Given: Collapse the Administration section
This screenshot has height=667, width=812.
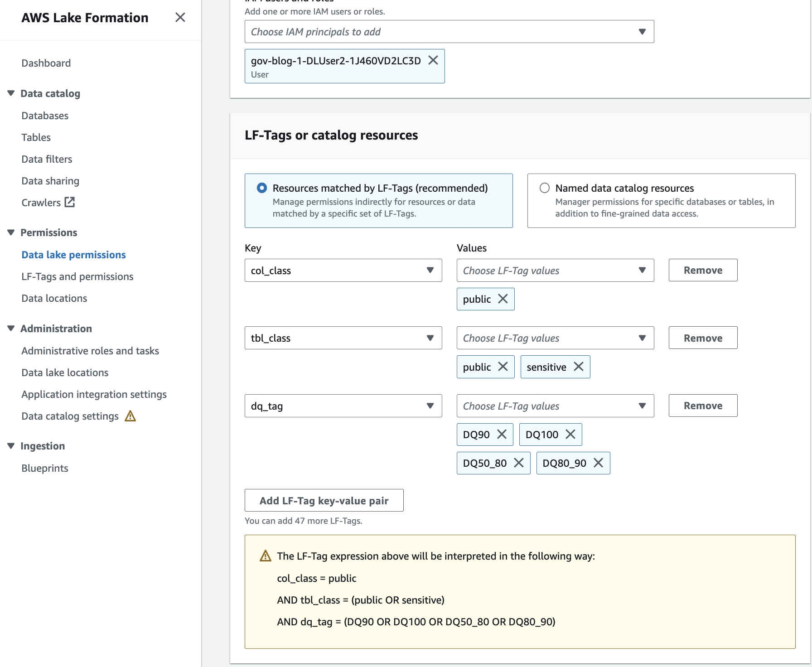Looking at the screenshot, I should coord(11,329).
